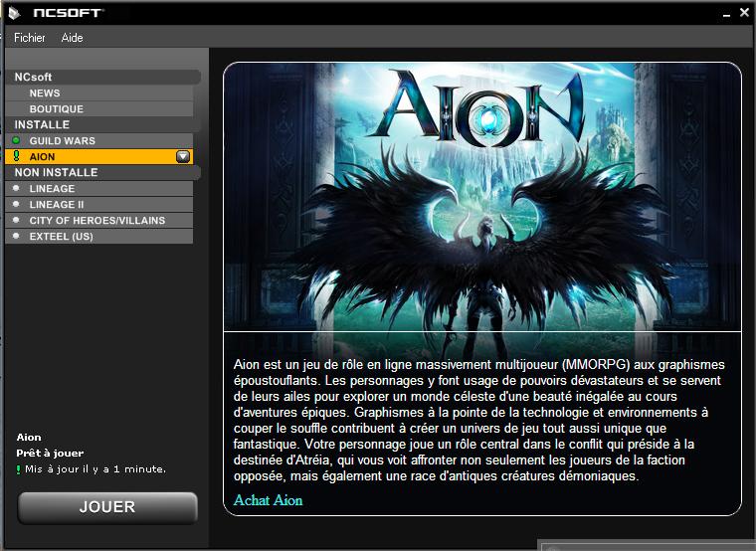Screen dimensions: 756x551
Task: Follow the Achat Aion link
Action: point(268,500)
